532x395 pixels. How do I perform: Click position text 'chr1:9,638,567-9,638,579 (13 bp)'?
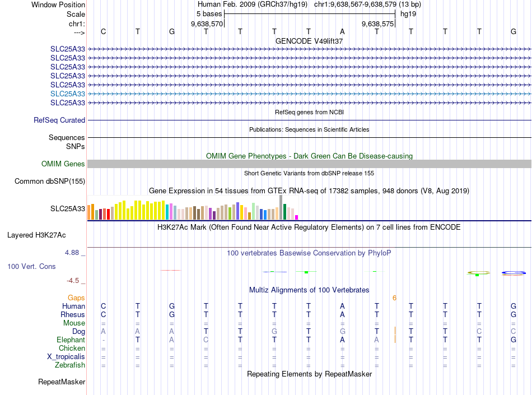point(367,4)
